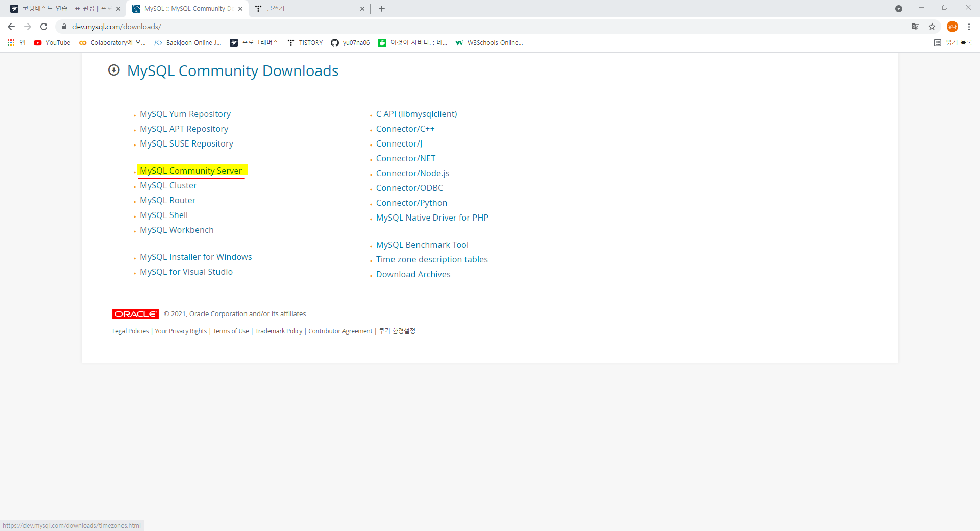This screenshot has width=980, height=531.
Task: Open Connector/NET link
Action: (x=406, y=158)
